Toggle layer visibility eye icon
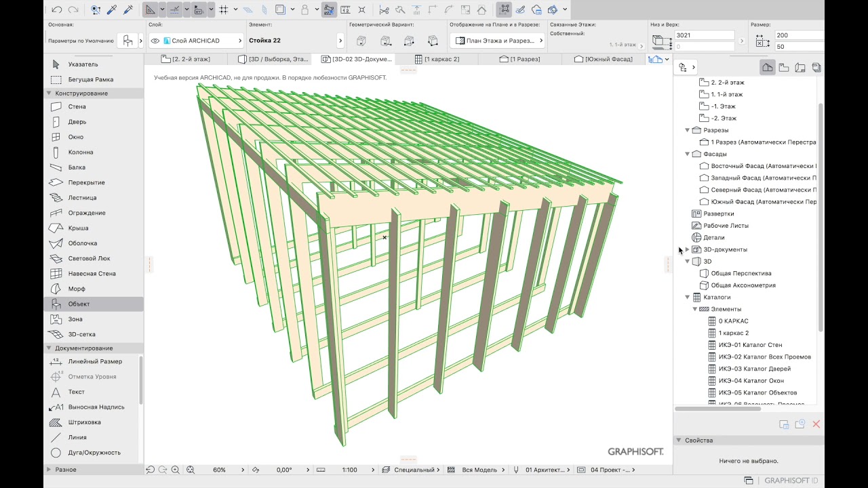 pos(155,41)
